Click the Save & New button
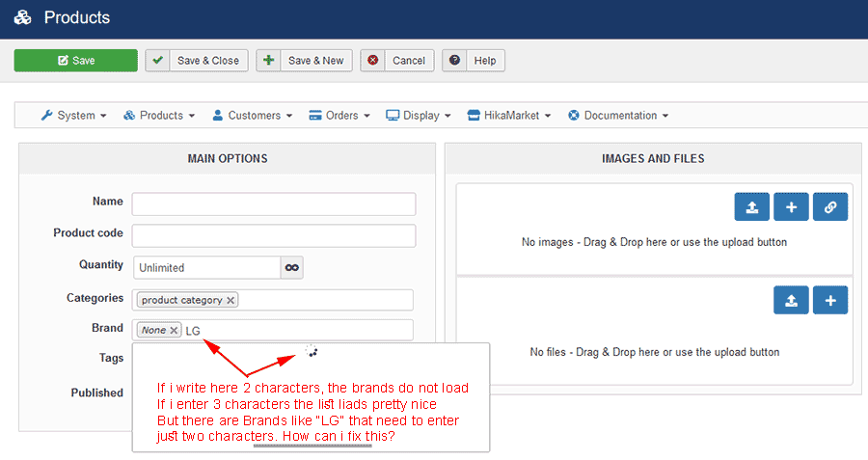 [304, 61]
